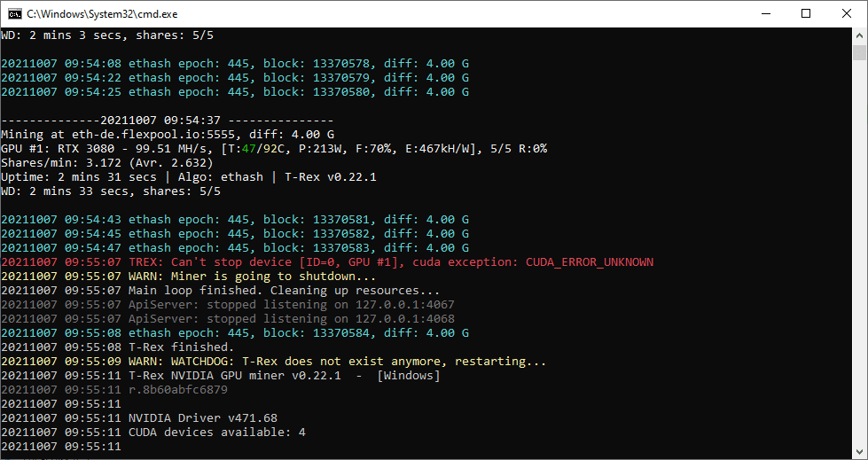The image size is (868, 460).
Task: Click the Uptime 2 mins 31 secs line
Action: (x=189, y=177)
